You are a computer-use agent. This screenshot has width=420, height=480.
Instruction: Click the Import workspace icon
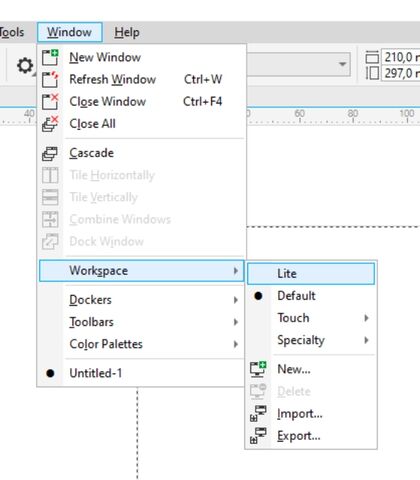pos(258,414)
